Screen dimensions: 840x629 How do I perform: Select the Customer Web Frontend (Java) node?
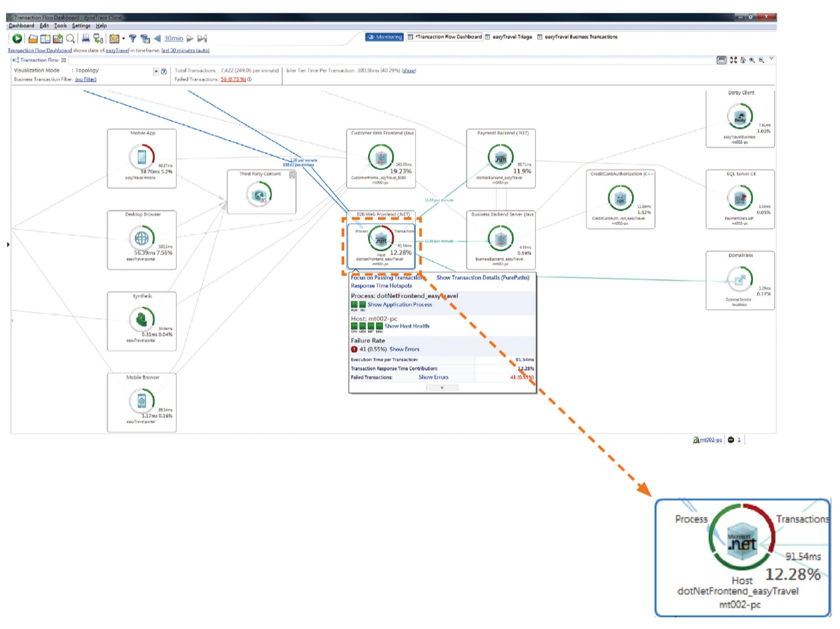point(381,158)
